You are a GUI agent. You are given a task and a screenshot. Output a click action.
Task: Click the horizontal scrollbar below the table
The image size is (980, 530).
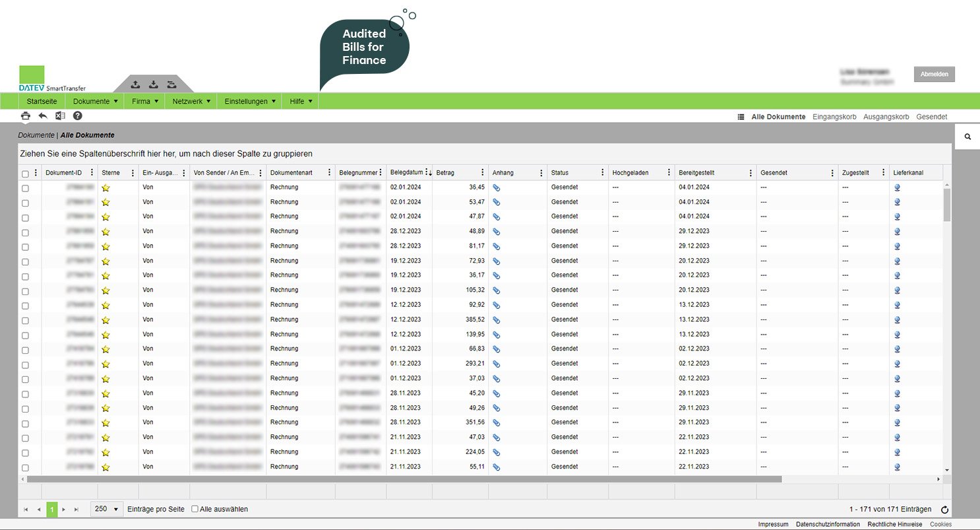(404, 479)
